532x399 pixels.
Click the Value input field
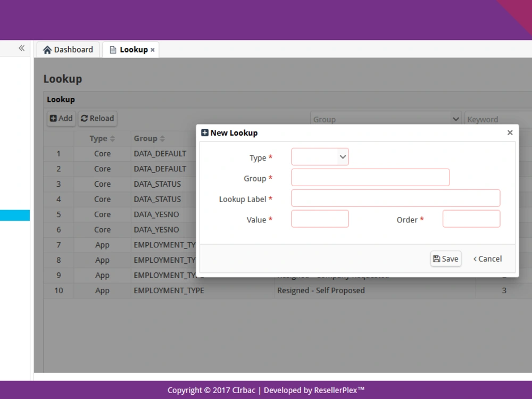click(320, 218)
